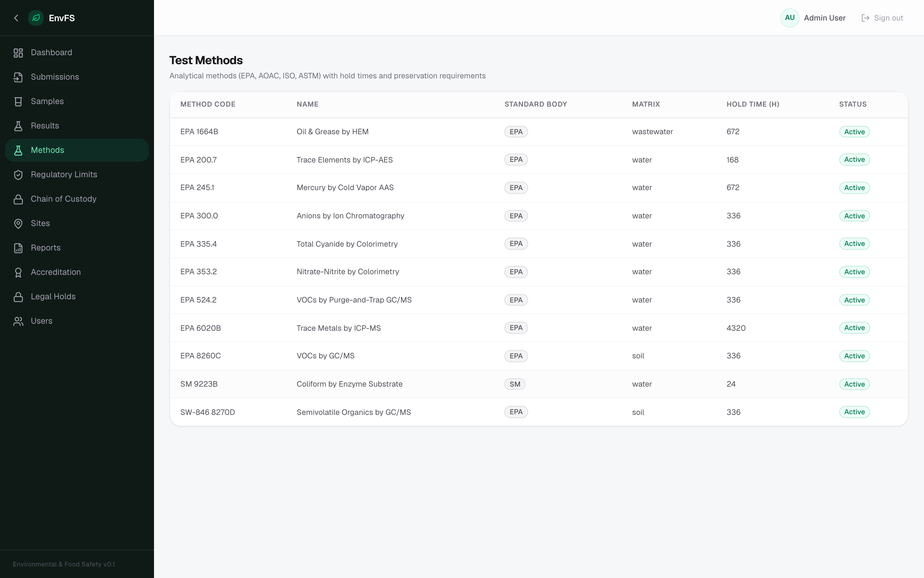The width and height of the screenshot is (924, 578).
Task: Select the EPA 200.7 method code
Action: point(199,160)
